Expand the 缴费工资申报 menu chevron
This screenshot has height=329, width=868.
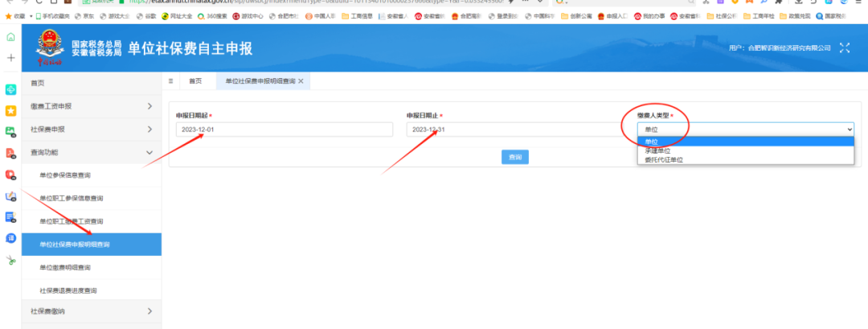coord(149,106)
